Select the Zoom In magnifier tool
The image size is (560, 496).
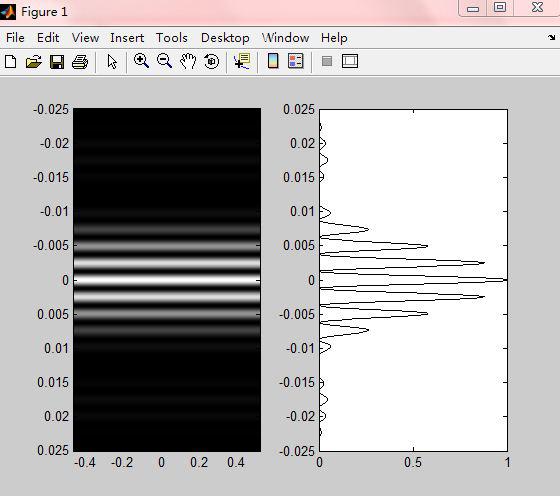(x=141, y=61)
